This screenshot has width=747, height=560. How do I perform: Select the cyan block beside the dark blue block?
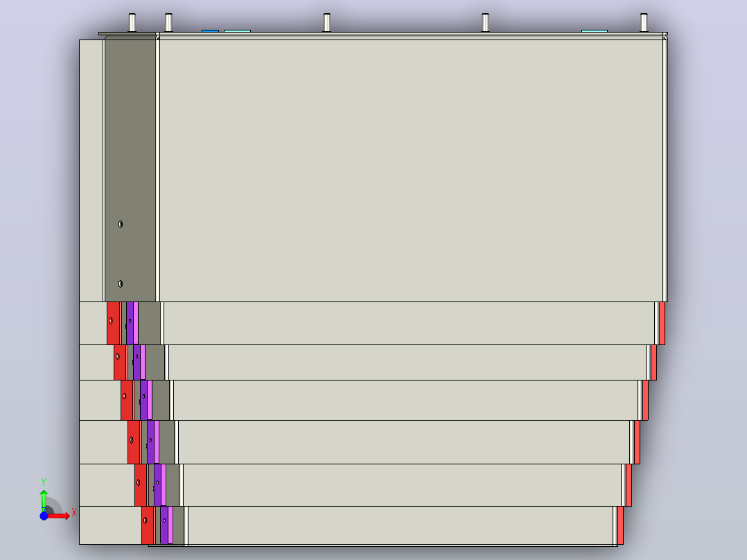click(237, 31)
